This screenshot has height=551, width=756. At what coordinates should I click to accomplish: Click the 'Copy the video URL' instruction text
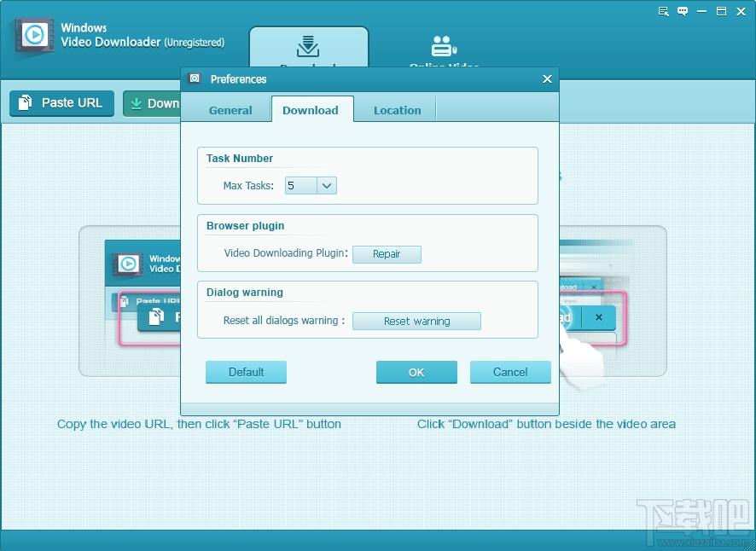[x=199, y=424]
